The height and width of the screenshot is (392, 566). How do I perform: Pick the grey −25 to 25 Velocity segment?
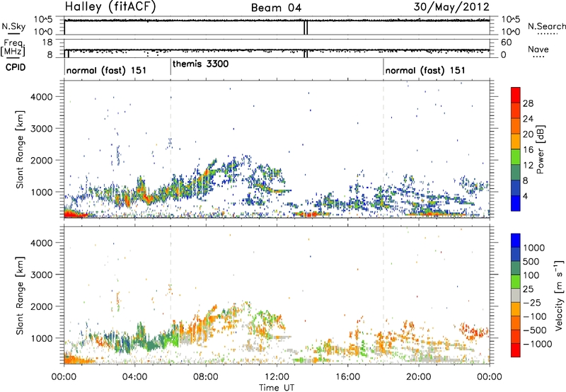pyautogui.click(x=516, y=295)
